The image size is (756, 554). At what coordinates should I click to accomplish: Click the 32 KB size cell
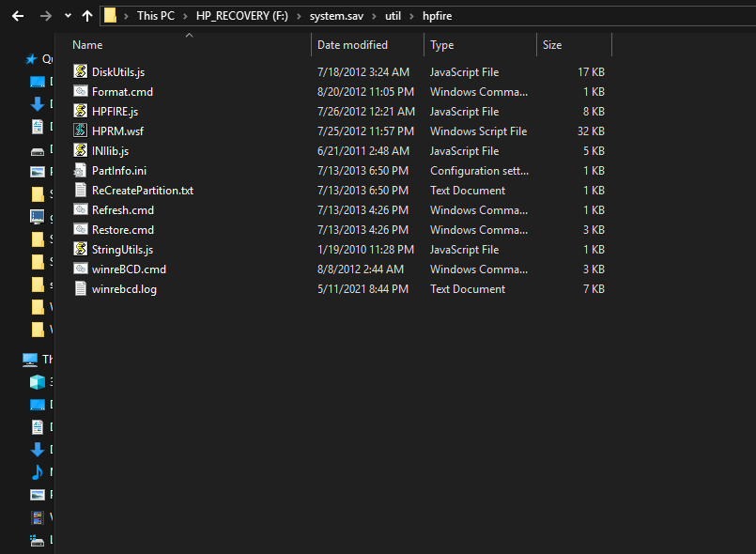591,131
